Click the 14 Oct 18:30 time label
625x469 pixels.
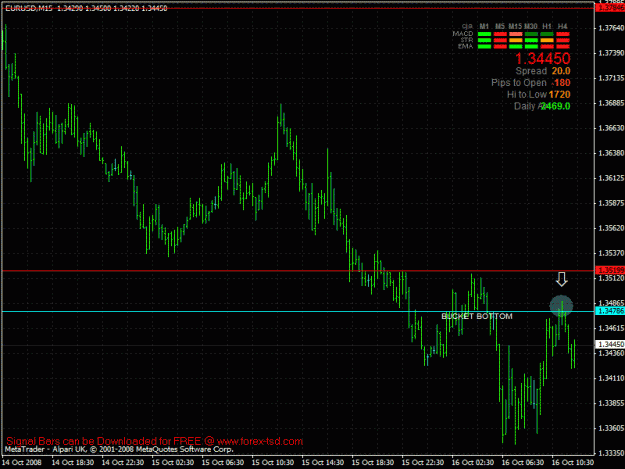pos(73,463)
